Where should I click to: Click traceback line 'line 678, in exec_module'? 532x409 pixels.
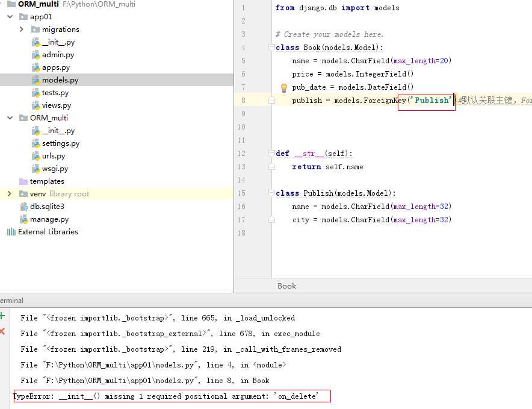(x=170, y=334)
